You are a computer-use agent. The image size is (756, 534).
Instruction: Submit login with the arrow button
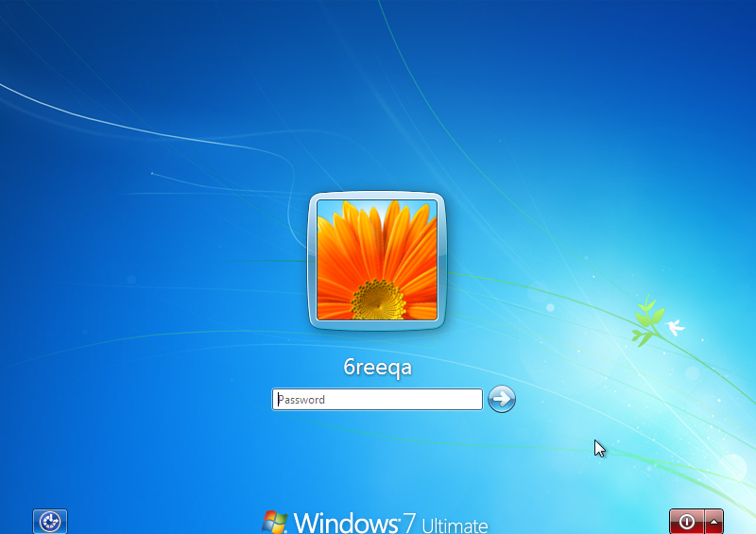[x=502, y=399]
